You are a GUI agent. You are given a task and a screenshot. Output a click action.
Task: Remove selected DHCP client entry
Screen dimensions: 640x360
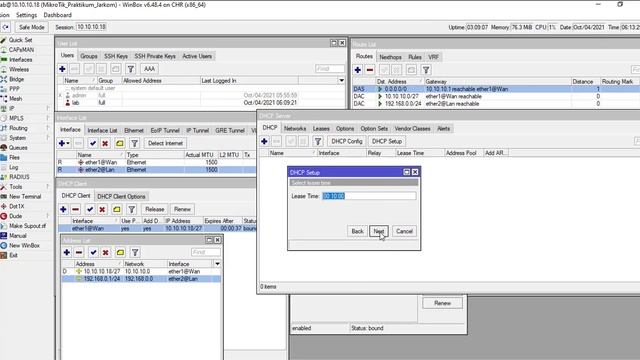(x=76, y=209)
